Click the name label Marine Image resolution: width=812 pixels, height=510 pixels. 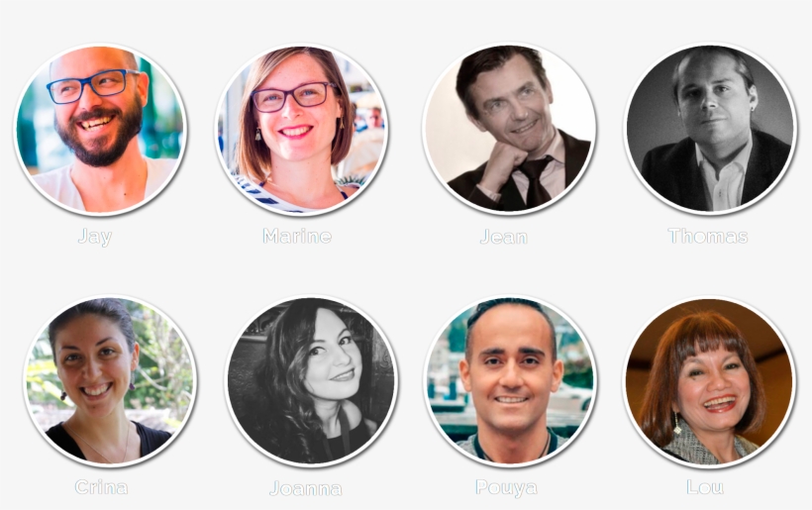point(297,236)
